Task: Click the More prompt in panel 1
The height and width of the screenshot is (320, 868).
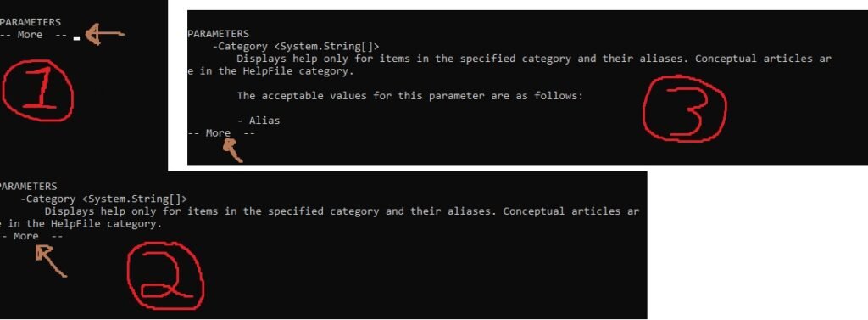Action: point(33,35)
